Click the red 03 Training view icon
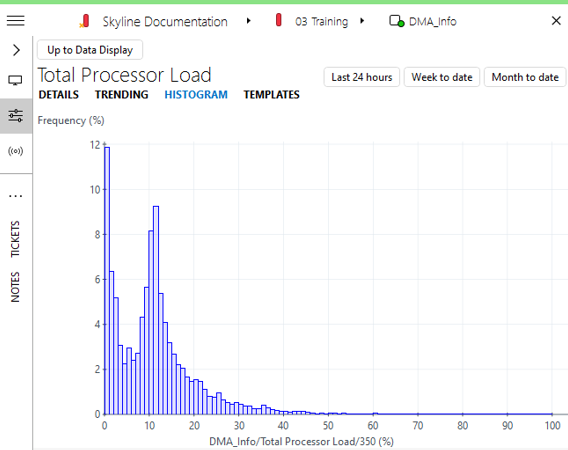The height and width of the screenshot is (450, 568). tap(278, 20)
